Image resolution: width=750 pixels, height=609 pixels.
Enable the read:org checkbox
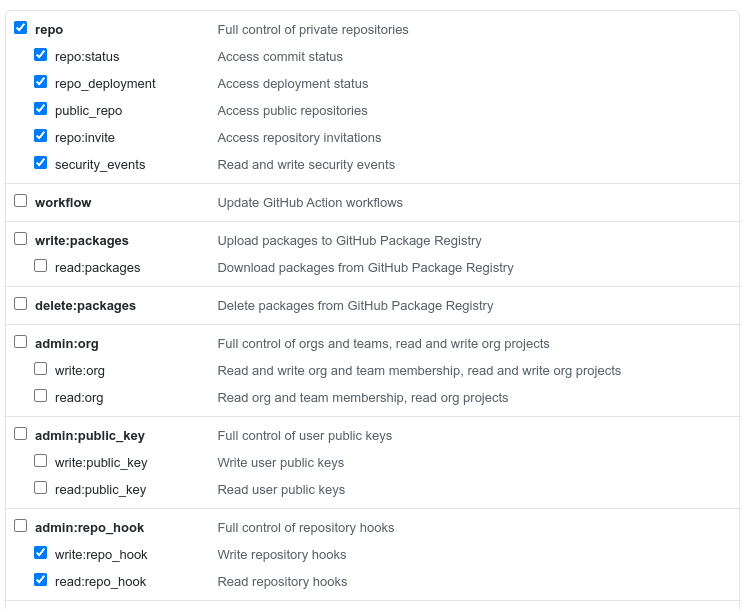pyautogui.click(x=41, y=396)
